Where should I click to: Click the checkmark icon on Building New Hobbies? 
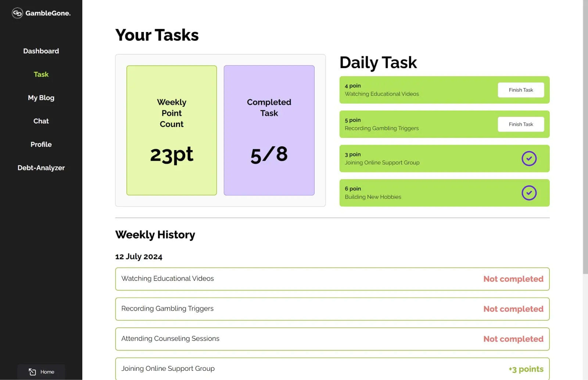[x=529, y=193]
